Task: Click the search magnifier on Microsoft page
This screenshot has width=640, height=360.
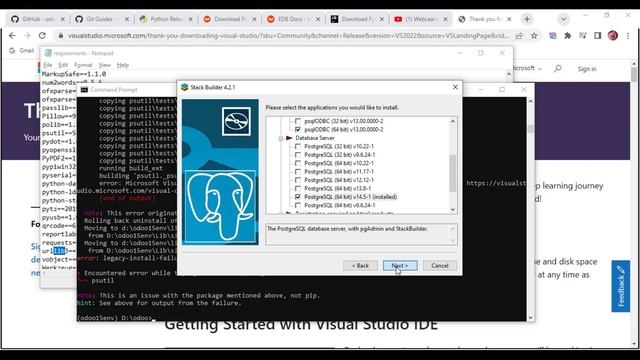Action: (558, 69)
